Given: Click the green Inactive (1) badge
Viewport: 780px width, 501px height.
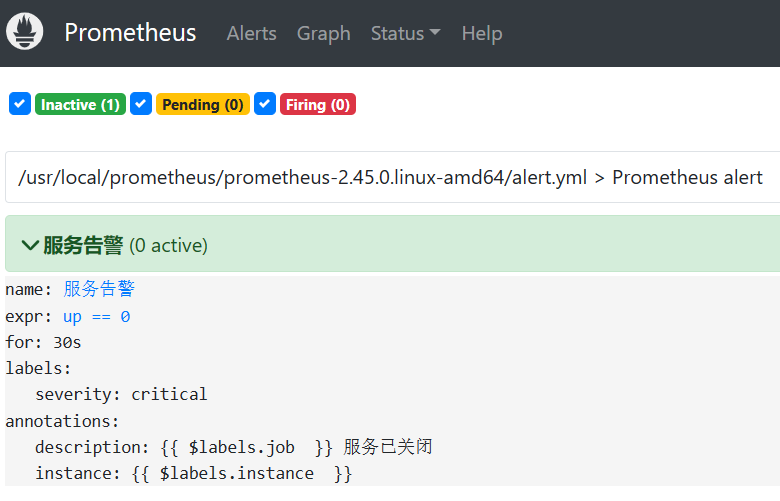Looking at the screenshot, I should 80,104.
